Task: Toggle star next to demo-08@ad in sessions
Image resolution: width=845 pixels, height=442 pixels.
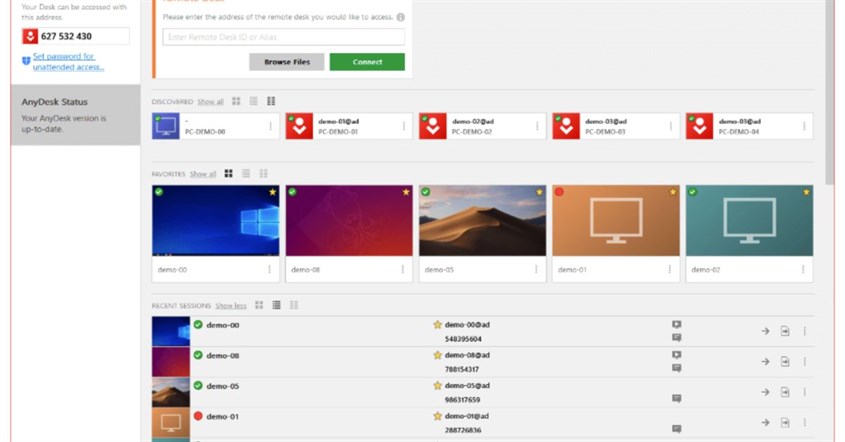Action: (x=438, y=355)
